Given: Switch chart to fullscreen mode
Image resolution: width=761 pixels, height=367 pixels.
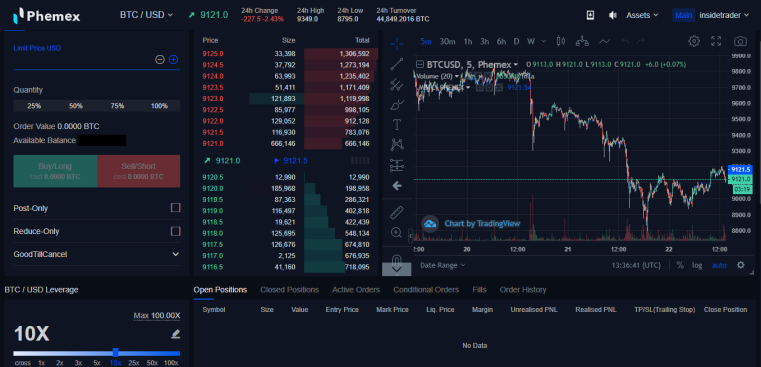Looking at the screenshot, I should [716, 41].
